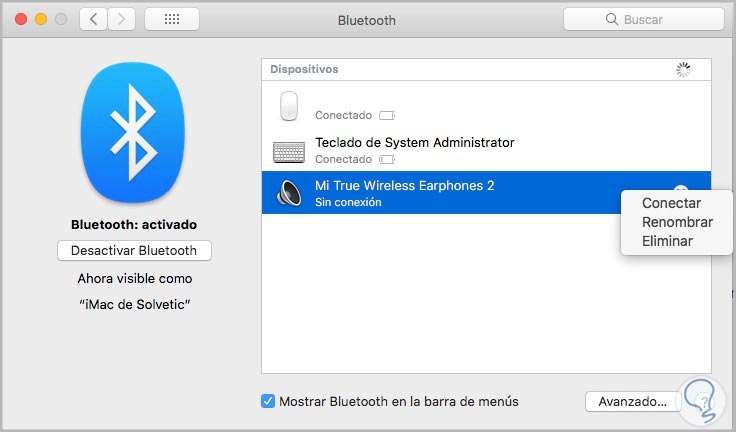The image size is (736, 432).
Task: Click the large blue Bluetooth logo
Action: (x=133, y=133)
